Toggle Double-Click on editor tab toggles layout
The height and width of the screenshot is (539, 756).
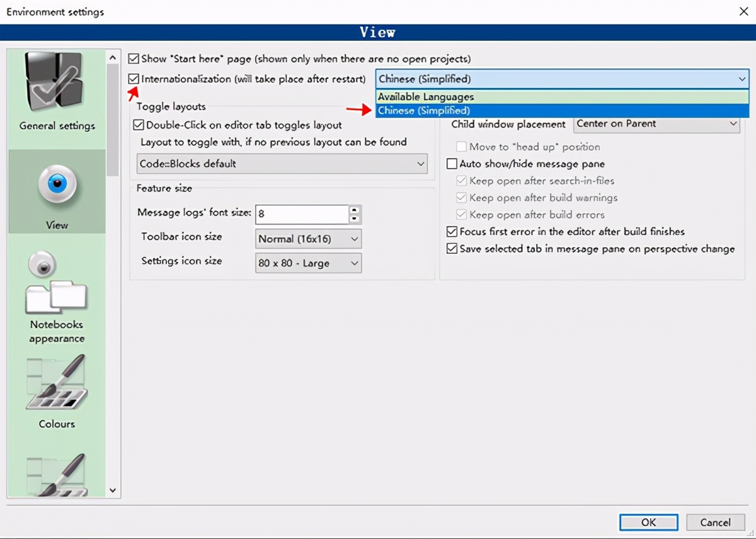tap(139, 125)
